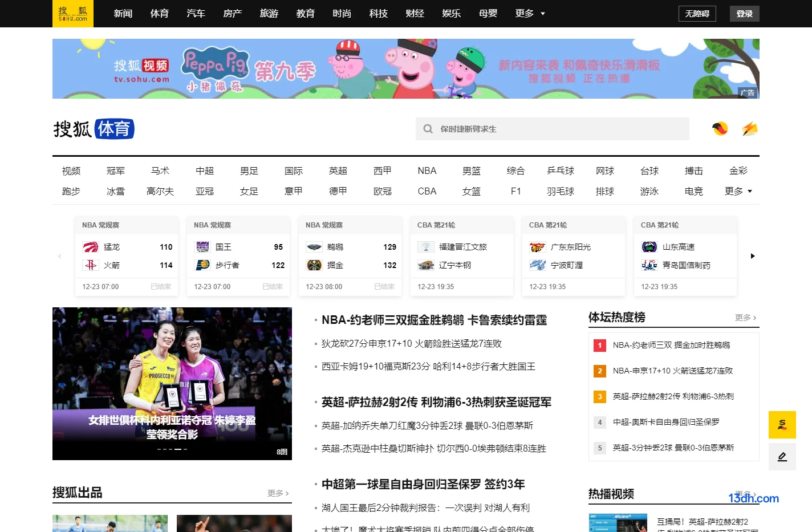Image resolution: width=812 pixels, height=532 pixels.
Task: Click the 山东高速 team logo
Action: 649,247
